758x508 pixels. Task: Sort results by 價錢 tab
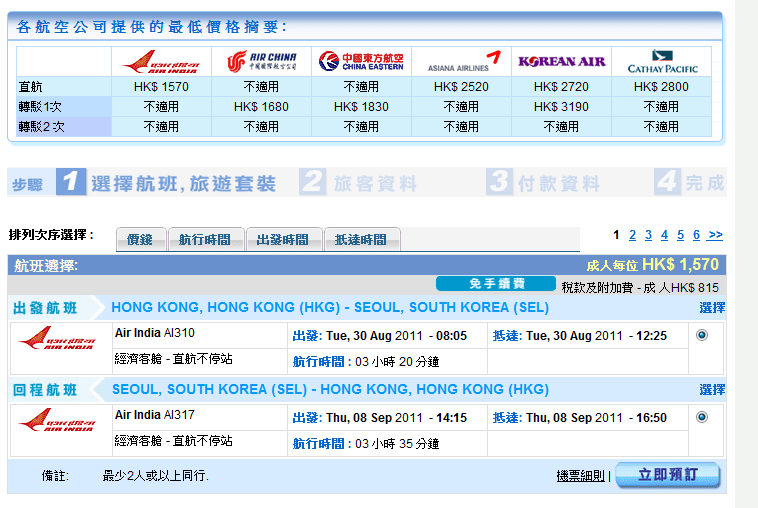point(141,240)
